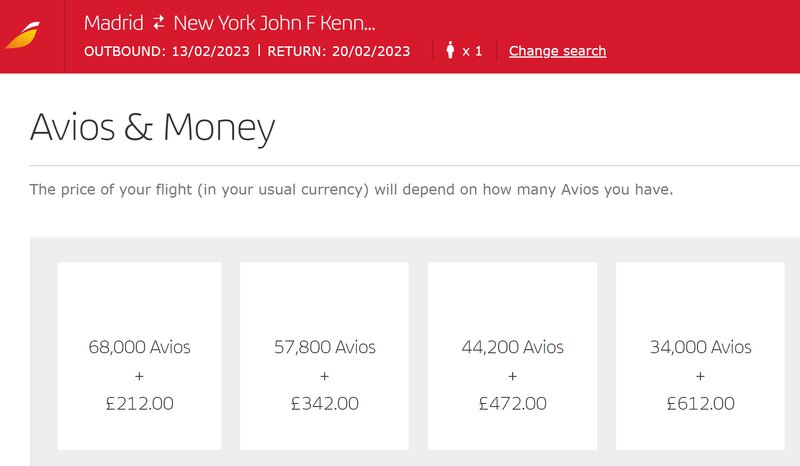Click the Avios & Money heading
Screen dimensions: 800x466
pyautogui.click(x=153, y=128)
